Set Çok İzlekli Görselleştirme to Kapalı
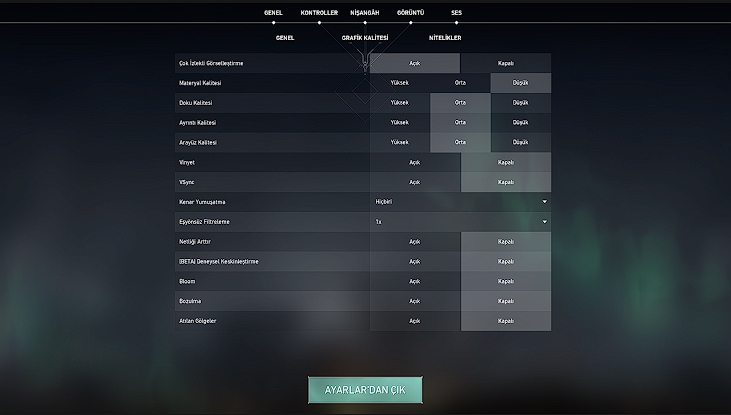This screenshot has width=731, height=415. 505,63
